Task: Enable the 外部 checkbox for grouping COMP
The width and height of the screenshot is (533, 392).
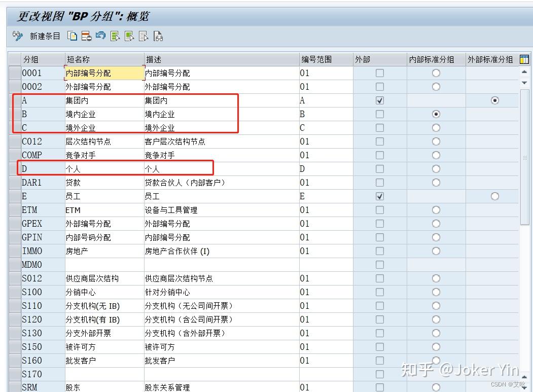Action: 379,155
